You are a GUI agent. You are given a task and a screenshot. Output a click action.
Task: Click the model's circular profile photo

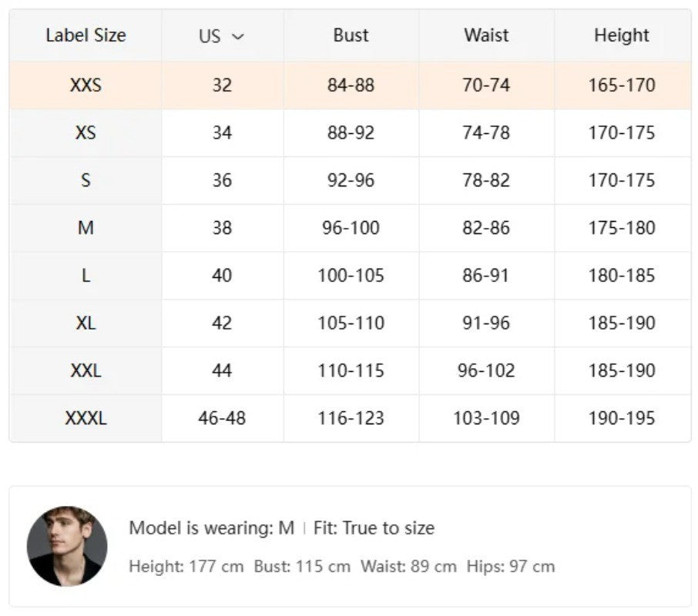67,546
